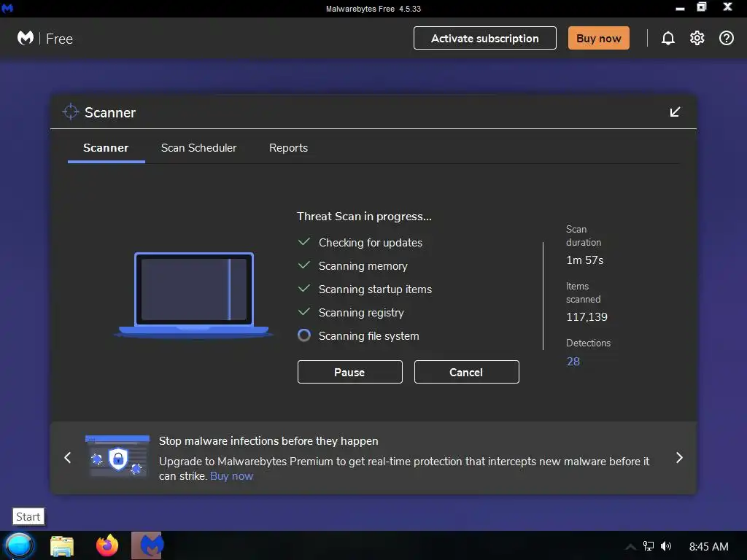Viewport: 747px width, 560px height.
Task: Click the premium shield banner image
Action: [x=117, y=456]
